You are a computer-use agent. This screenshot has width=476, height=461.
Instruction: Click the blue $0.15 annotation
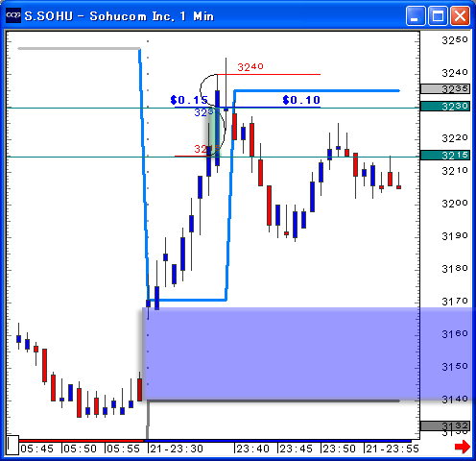pyautogui.click(x=189, y=100)
